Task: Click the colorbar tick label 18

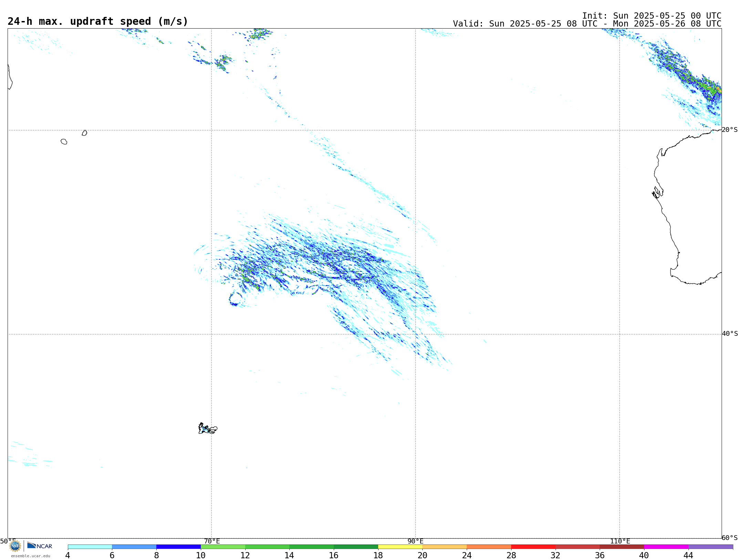Action: click(378, 555)
